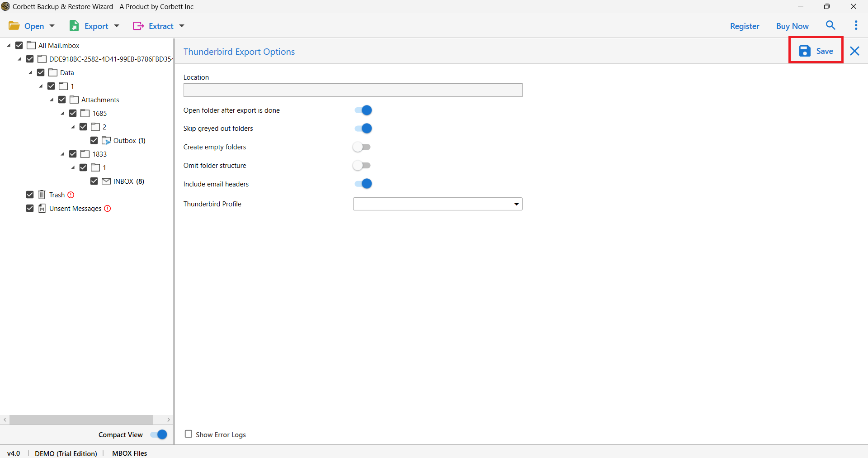Uncheck the INBOX (8) checkbox
This screenshot has height=458, width=868.
pyautogui.click(x=94, y=181)
